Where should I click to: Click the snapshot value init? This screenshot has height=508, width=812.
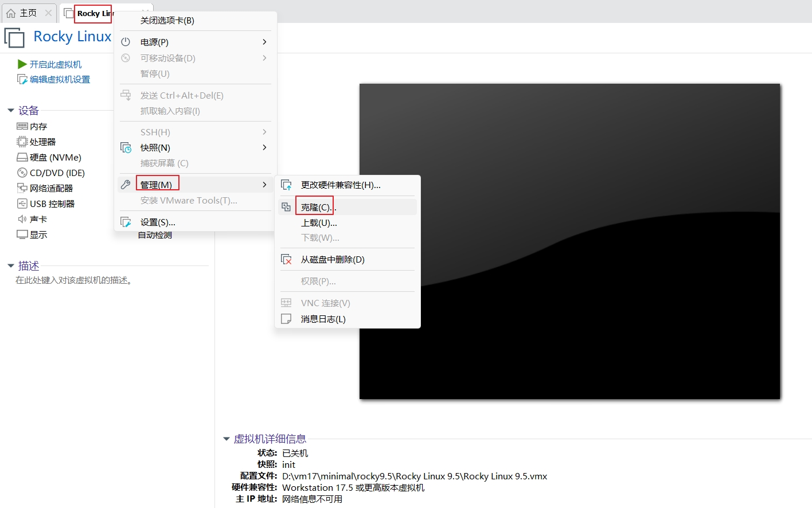pyautogui.click(x=288, y=464)
